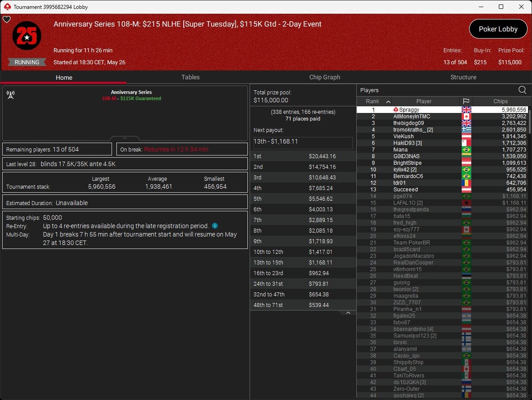
Task: Click the 1st place payout $20,443.16
Action: pos(322,156)
